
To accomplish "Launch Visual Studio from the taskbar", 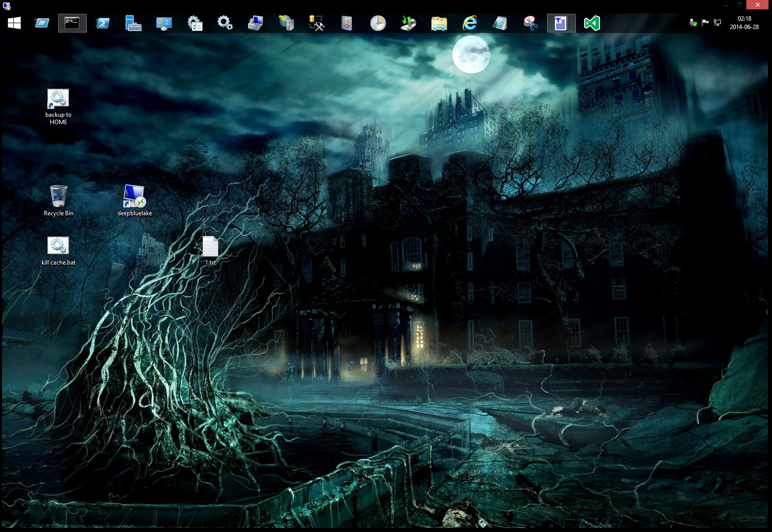I will pos(592,23).
